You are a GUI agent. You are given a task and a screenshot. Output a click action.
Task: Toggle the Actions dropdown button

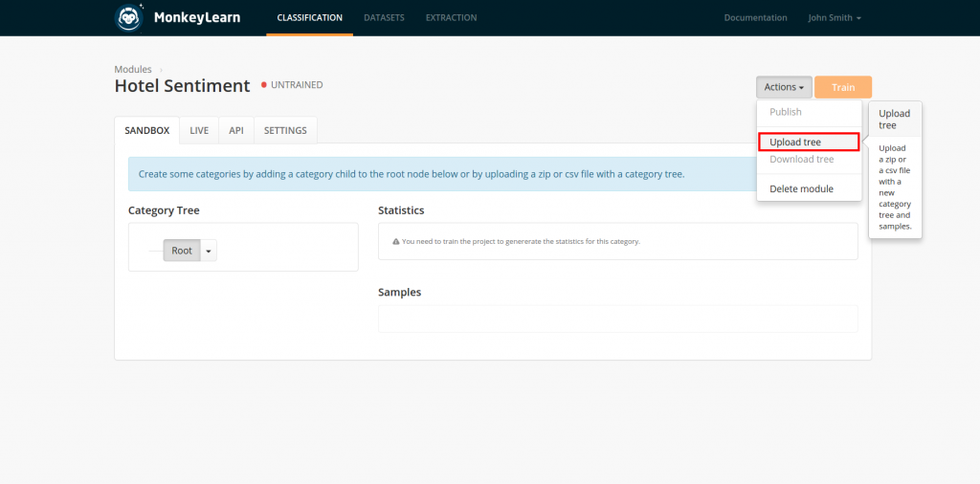click(x=784, y=87)
